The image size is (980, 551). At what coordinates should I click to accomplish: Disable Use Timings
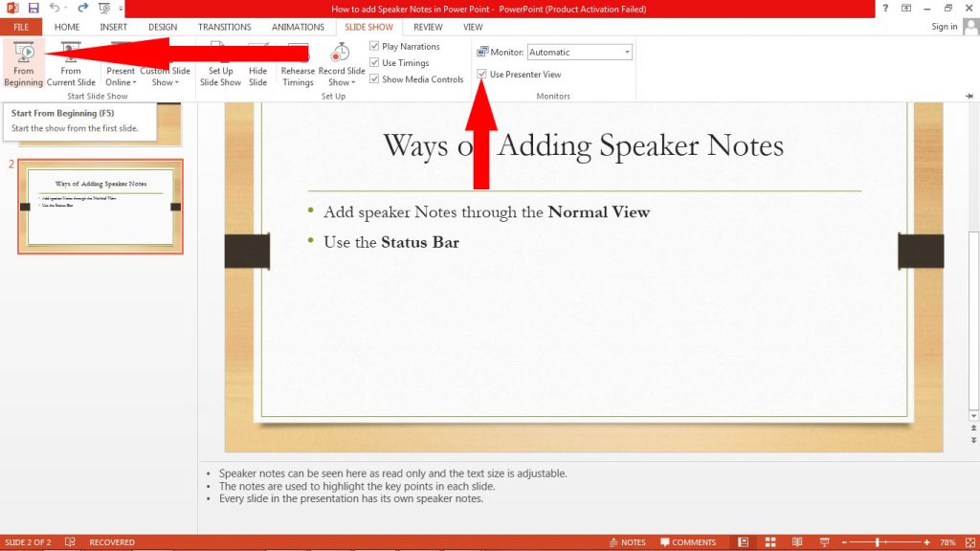(x=373, y=62)
